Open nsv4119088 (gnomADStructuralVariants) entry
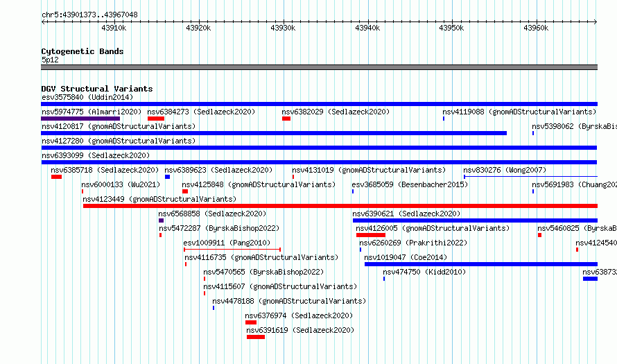The height and width of the screenshot is (364, 617). [x=519, y=112]
